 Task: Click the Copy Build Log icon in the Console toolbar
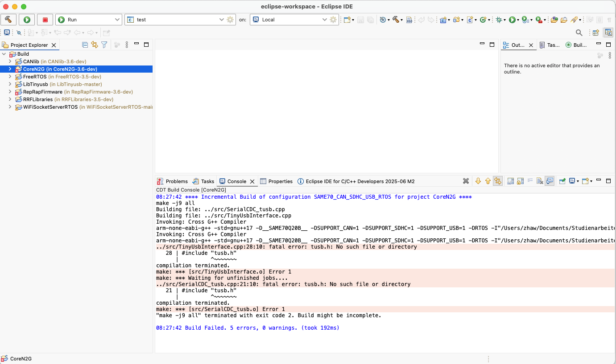[511, 181]
